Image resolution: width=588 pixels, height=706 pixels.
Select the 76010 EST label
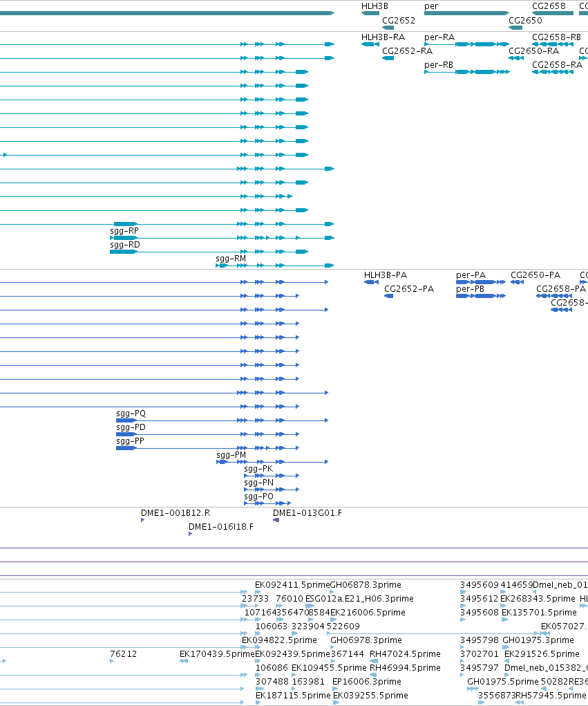point(290,599)
